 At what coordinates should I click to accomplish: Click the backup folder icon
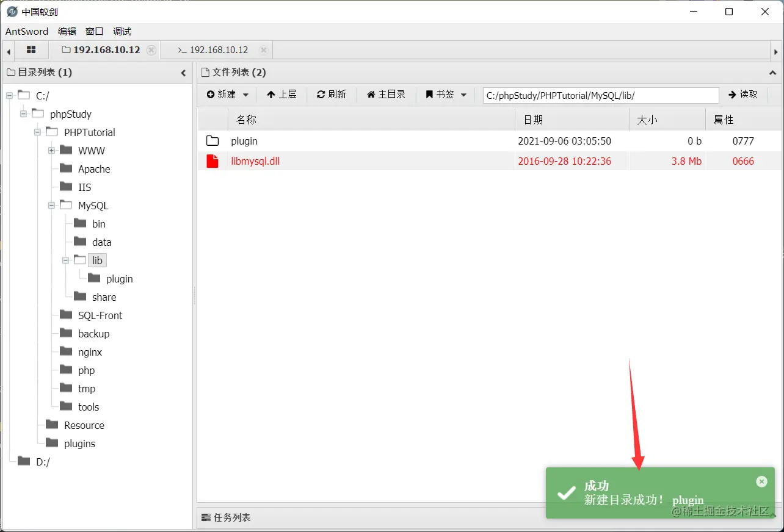point(66,333)
